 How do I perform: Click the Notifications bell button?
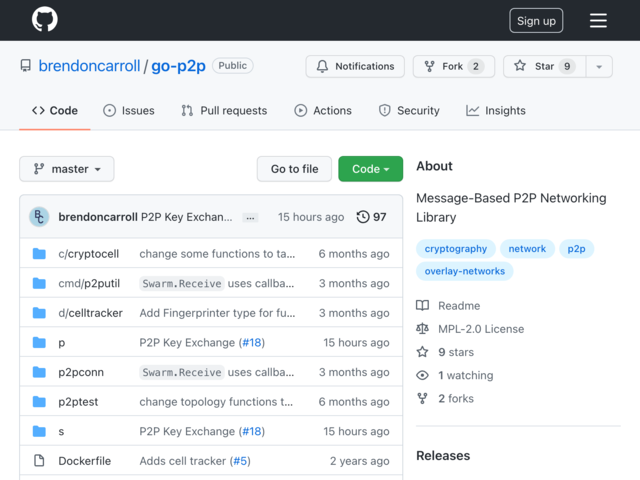[355, 66]
